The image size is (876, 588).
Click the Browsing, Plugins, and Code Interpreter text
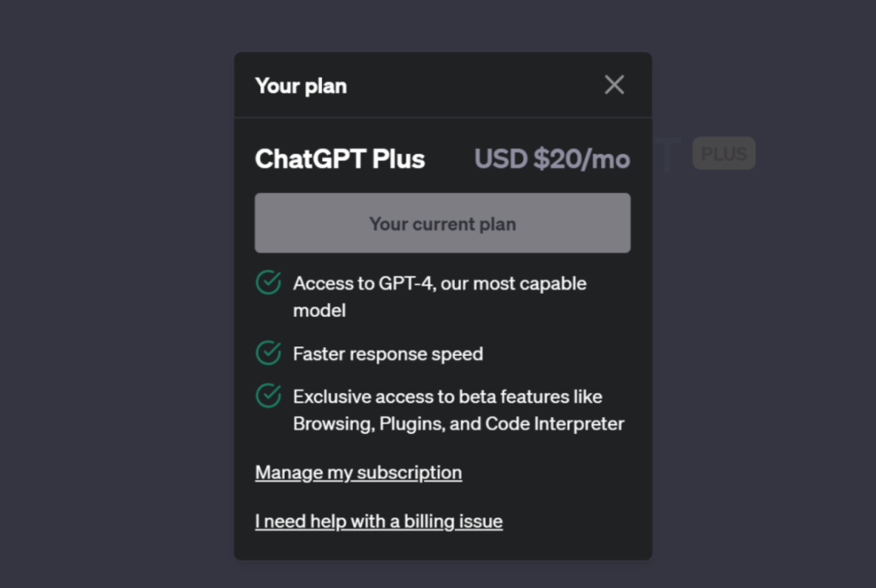click(x=458, y=424)
